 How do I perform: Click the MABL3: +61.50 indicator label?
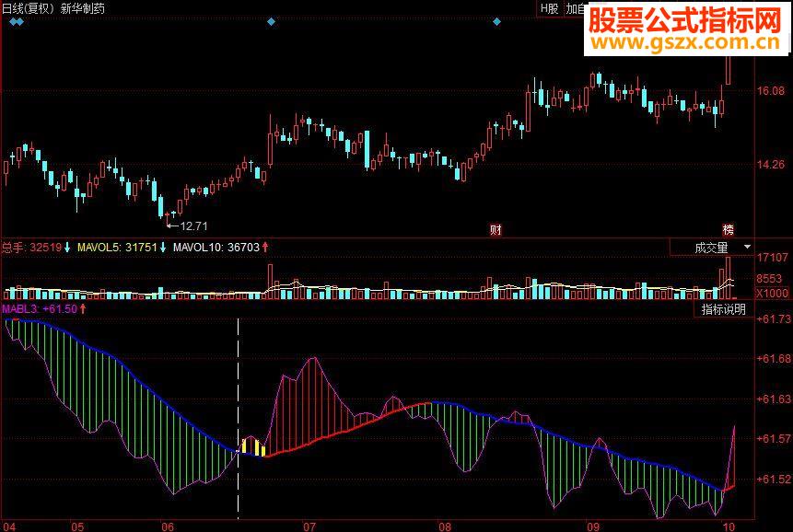tap(40, 308)
